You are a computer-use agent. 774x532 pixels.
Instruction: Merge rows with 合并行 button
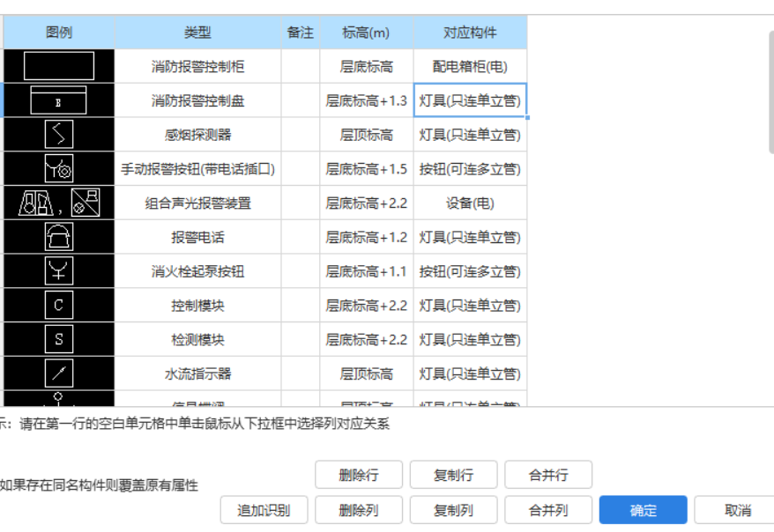tap(548, 475)
